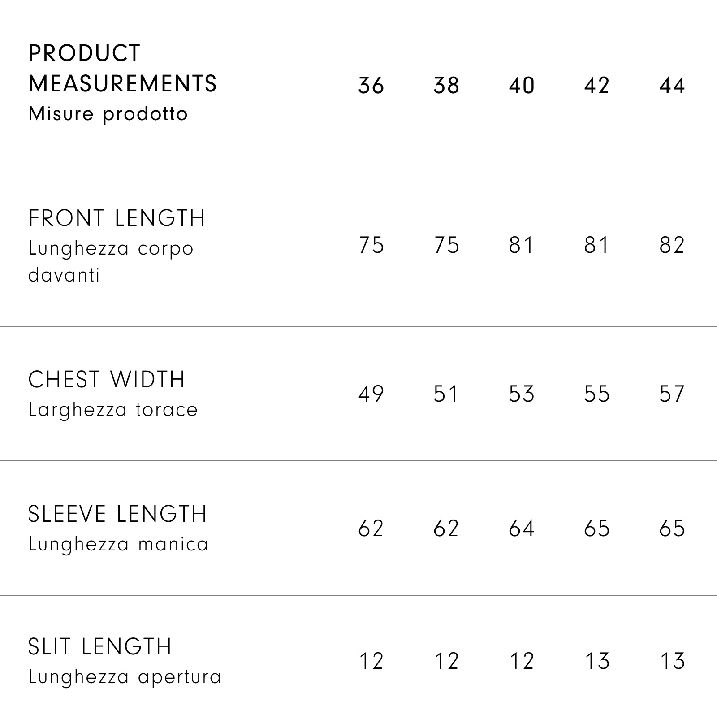The image size is (717, 728).
Task: Select the SLIT LENGTH row label
Action: pyautogui.click(x=100, y=647)
